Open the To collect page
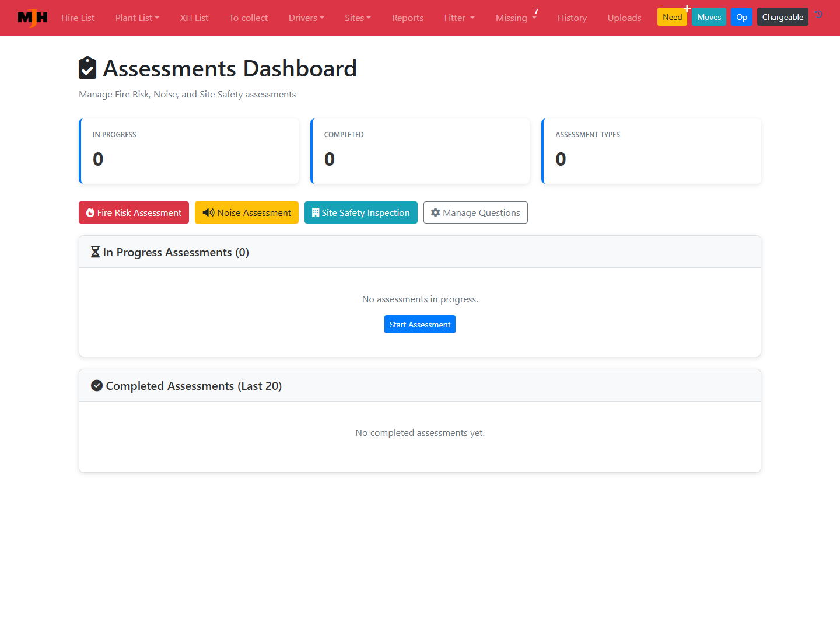 click(249, 18)
